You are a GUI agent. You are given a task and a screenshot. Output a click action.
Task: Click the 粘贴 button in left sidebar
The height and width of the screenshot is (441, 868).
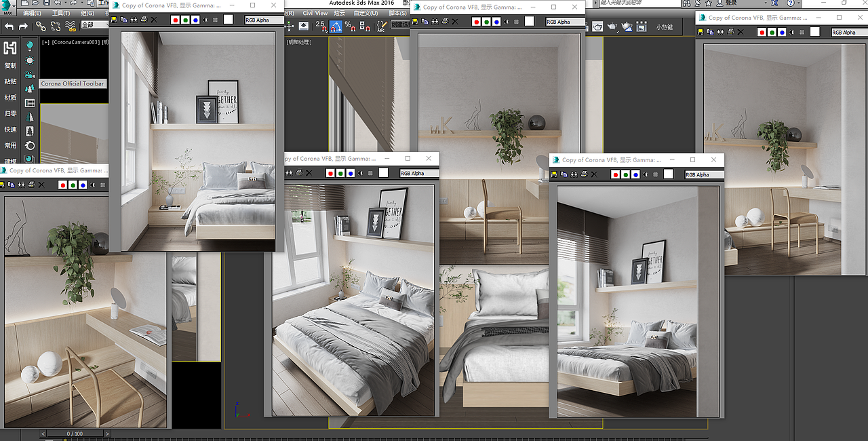click(10, 81)
